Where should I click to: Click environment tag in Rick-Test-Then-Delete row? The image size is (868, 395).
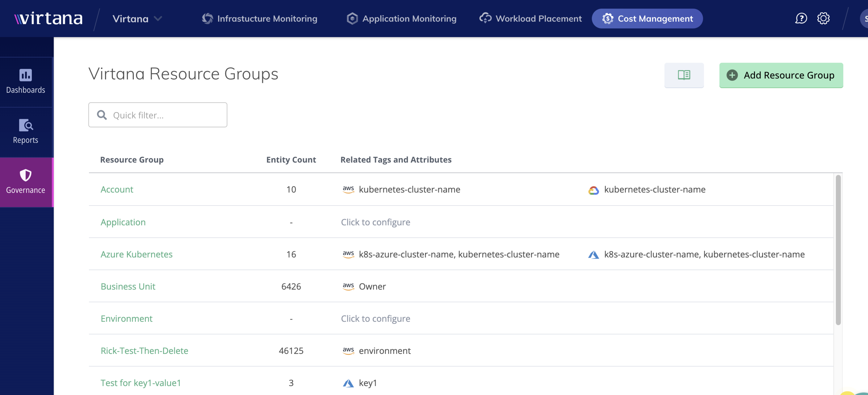coord(384,350)
